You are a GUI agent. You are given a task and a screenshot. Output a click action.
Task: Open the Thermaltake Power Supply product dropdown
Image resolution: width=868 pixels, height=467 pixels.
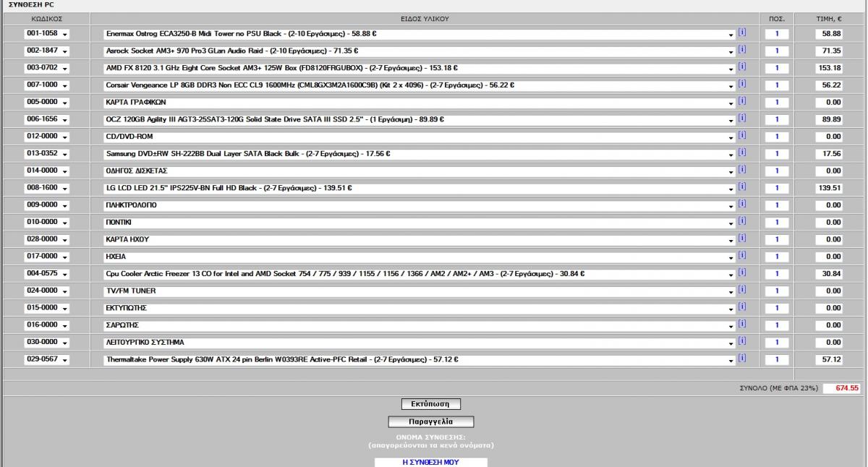pos(420,359)
